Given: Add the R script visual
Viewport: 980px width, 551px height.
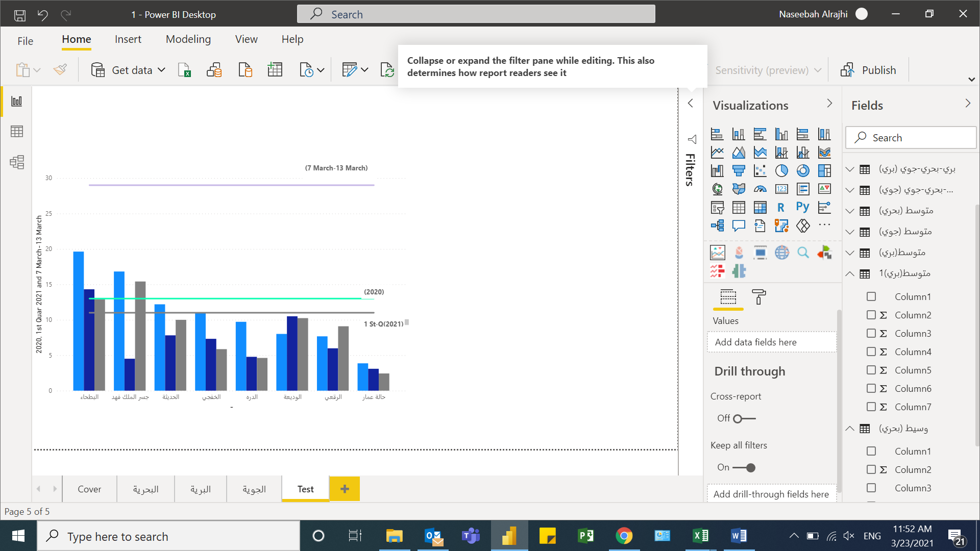Looking at the screenshot, I should (781, 208).
